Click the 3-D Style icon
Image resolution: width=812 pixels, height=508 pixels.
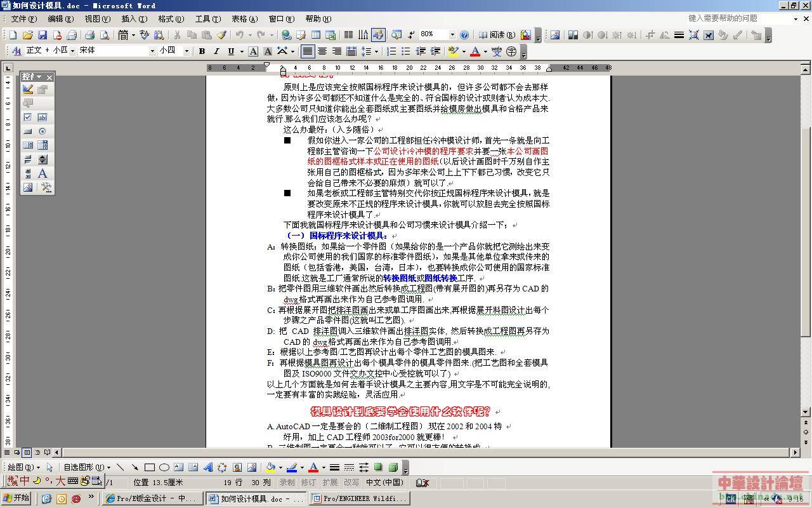[x=393, y=467]
